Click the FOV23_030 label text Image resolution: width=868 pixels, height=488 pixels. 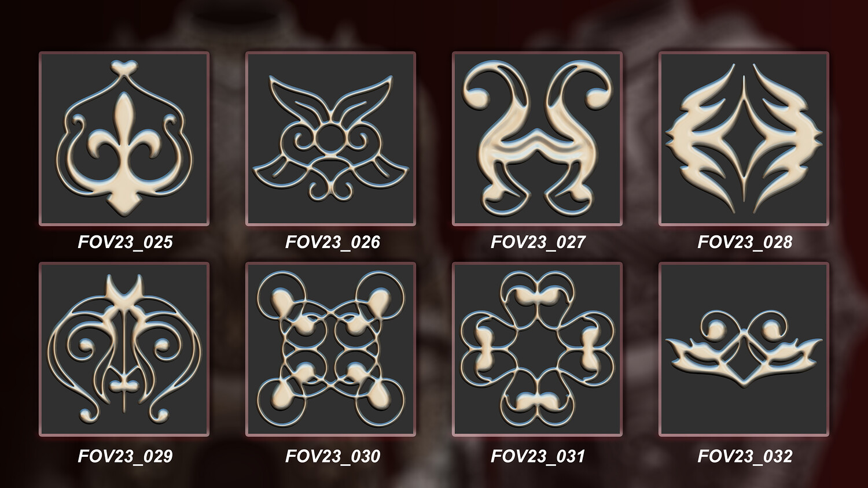coord(333,456)
